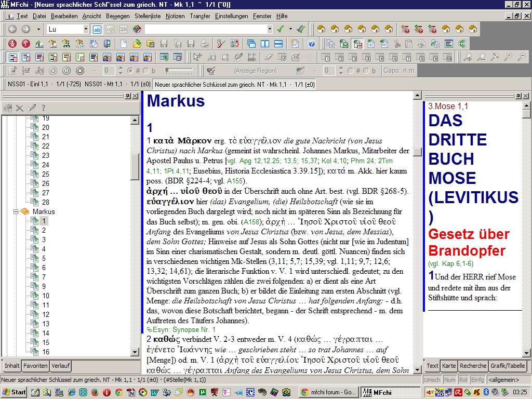
Task: Click the new blank document icon
Action: [x=123, y=44]
